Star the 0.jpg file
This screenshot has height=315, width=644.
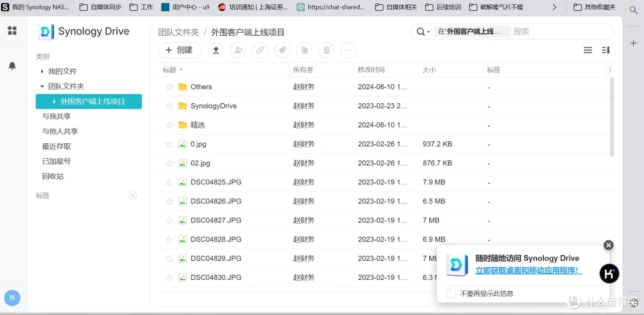pyautogui.click(x=169, y=144)
